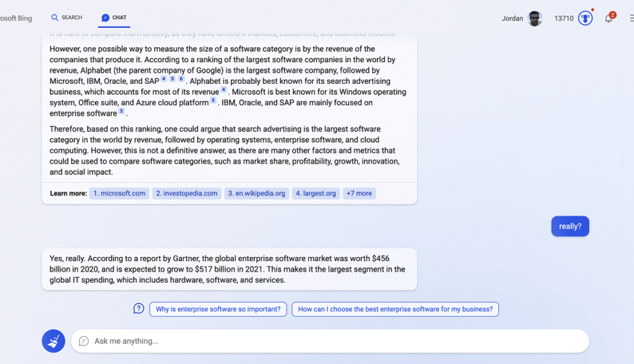Click citation 5 after enterprise software
Screen dimensions: 634x364
pos(121,111)
